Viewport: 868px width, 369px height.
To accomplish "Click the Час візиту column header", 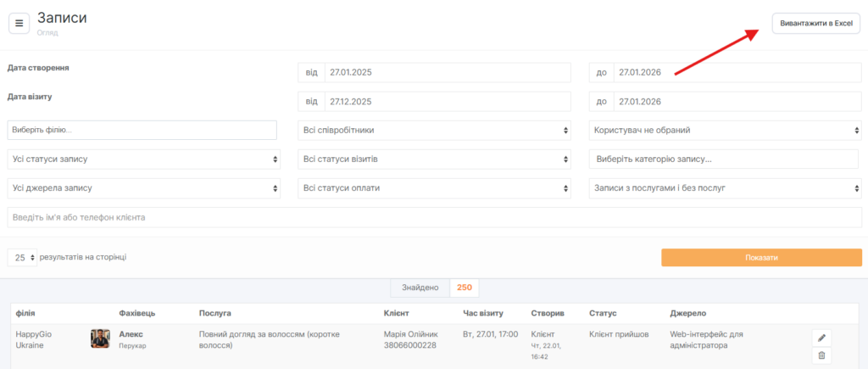I will tap(483, 313).
